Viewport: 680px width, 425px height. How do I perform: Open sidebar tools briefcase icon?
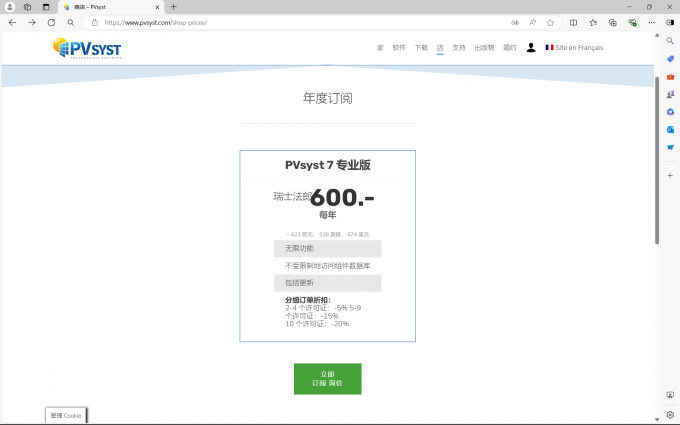(670, 76)
